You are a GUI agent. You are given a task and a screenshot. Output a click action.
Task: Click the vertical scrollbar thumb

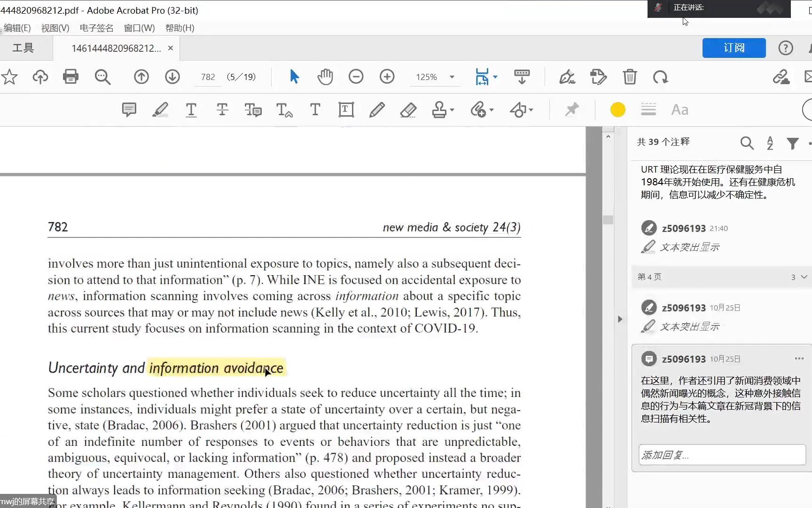tap(608, 220)
